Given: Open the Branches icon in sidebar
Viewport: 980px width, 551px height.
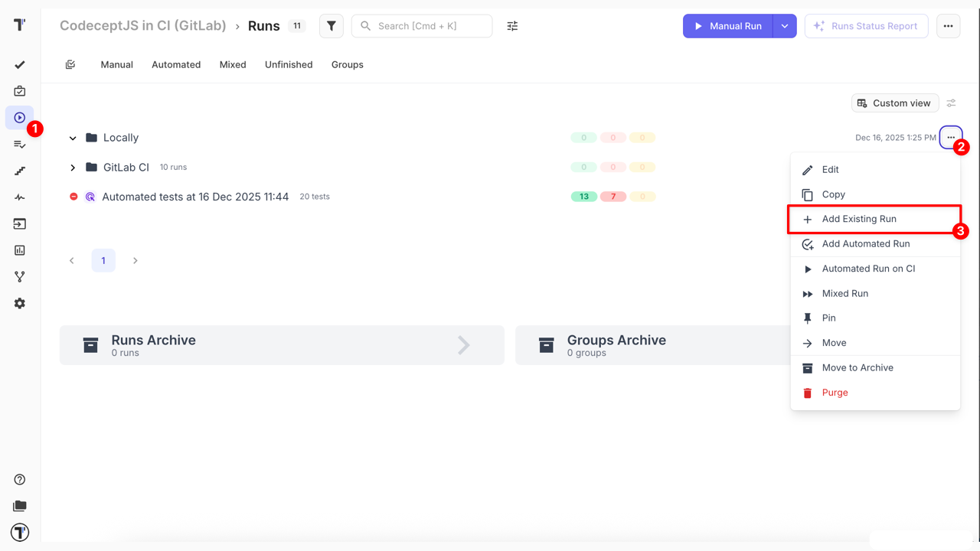Looking at the screenshot, I should click(20, 277).
